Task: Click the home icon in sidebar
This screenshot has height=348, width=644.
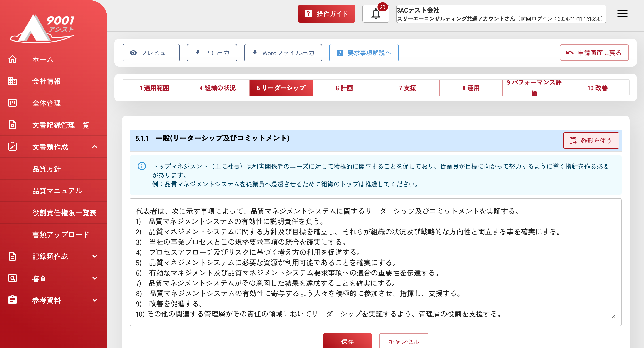Action: click(13, 59)
